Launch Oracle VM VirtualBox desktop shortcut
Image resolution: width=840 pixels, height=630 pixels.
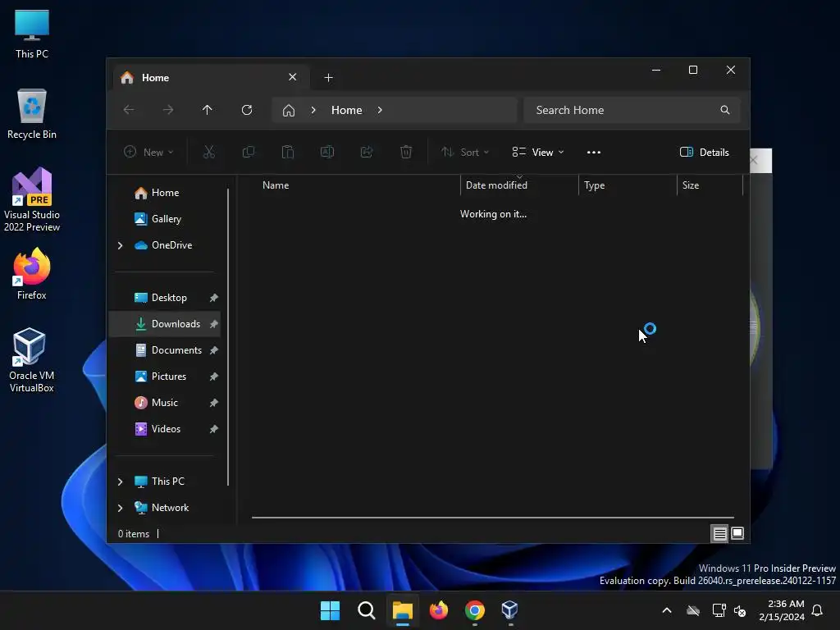coord(32,360)
